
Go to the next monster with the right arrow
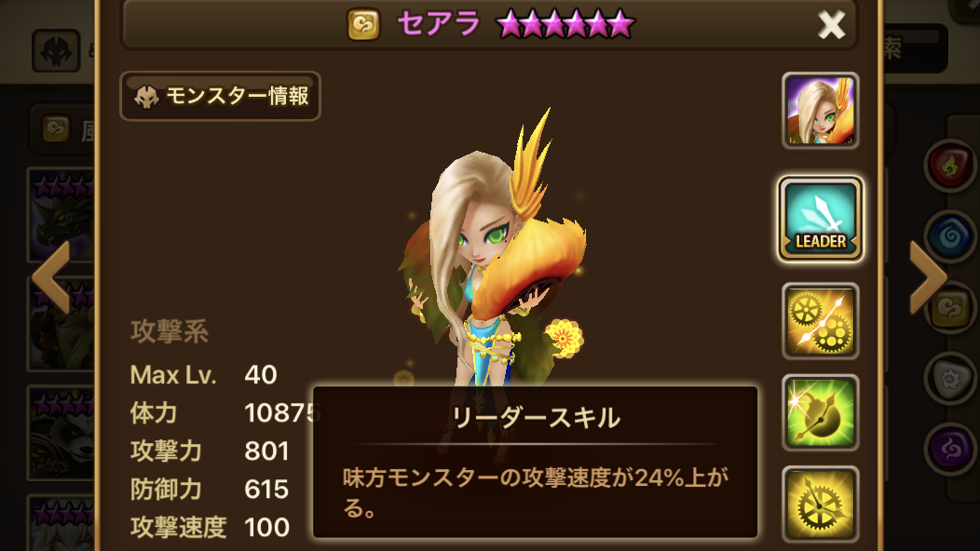928,276
